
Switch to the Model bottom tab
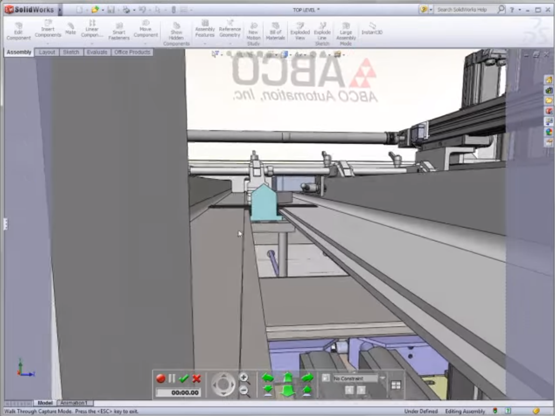[x=45, y=403]
